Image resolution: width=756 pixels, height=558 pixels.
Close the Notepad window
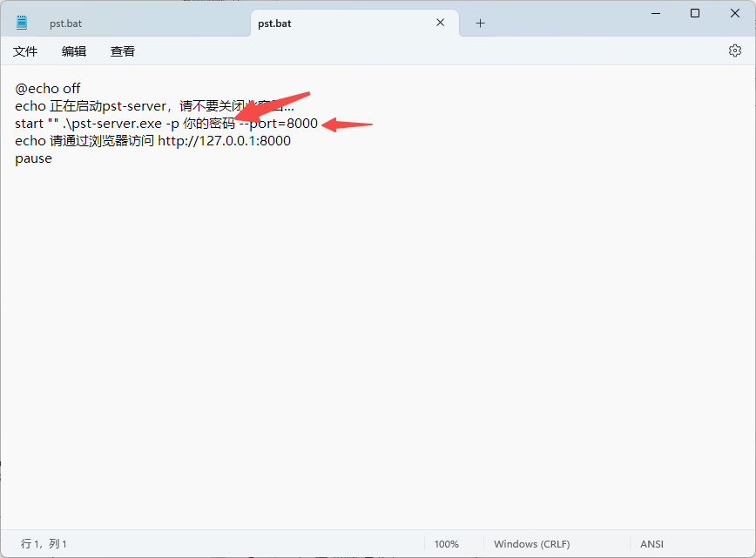coord(735,13)
